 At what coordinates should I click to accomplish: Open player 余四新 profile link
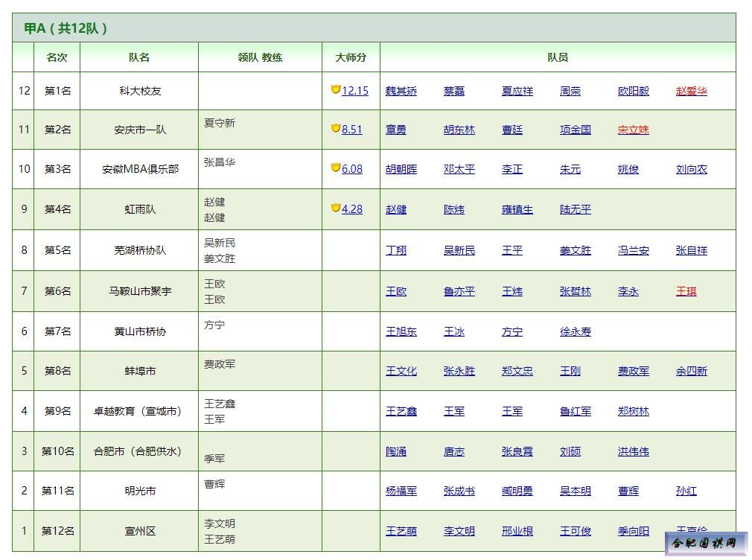pyautogui.click(x=691, y=371)
